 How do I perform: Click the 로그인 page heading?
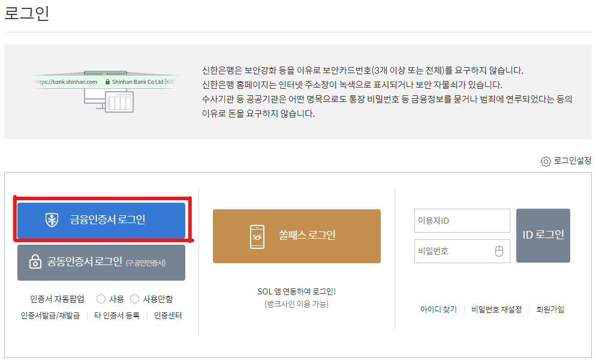point(26,13)
